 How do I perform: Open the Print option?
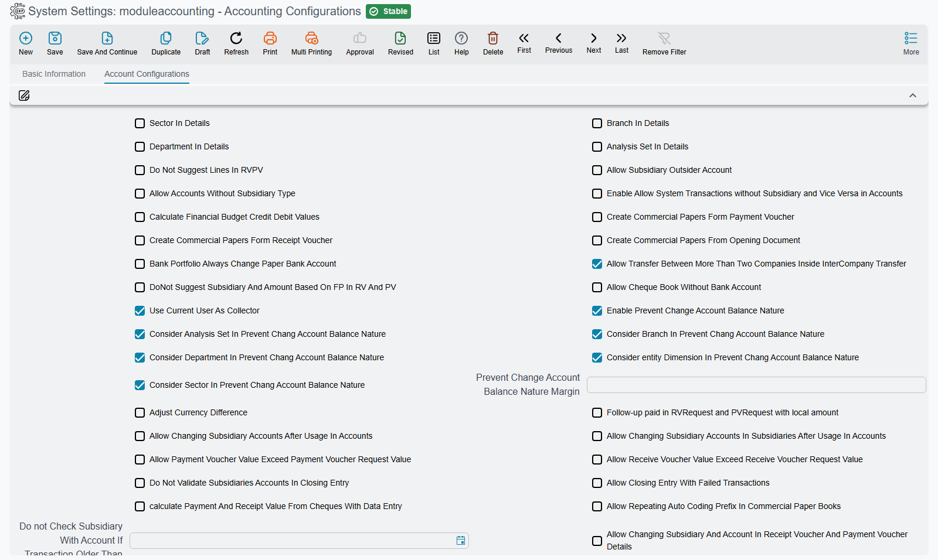coord(270,38)
